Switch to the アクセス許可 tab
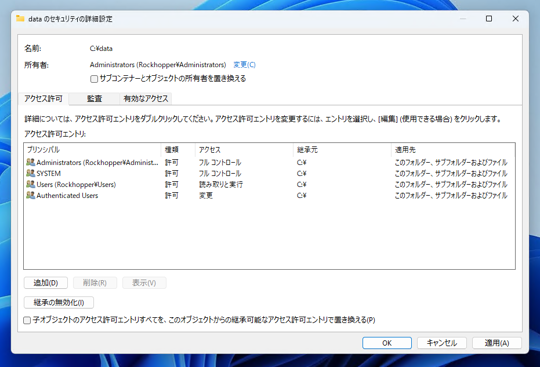This screenshot has height=367, width=540. pyautogui.click(x=43, y=99)
